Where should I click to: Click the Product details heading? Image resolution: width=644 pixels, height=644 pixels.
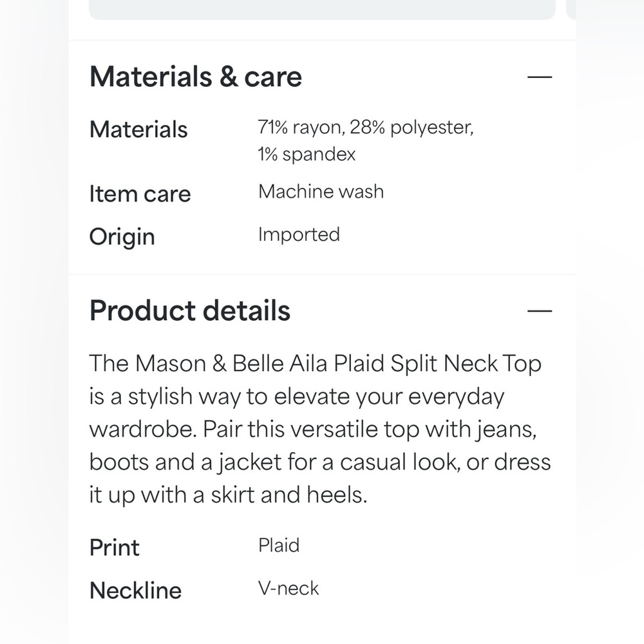[x=190, y=311]
